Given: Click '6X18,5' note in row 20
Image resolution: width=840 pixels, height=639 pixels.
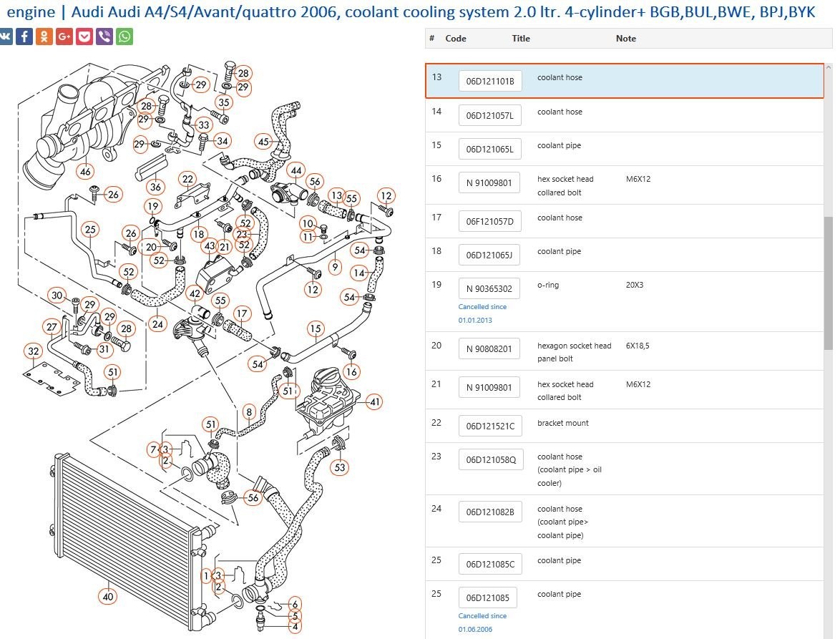Looking at the screenshot, I should pyautogui.click(x=638, y=346).
